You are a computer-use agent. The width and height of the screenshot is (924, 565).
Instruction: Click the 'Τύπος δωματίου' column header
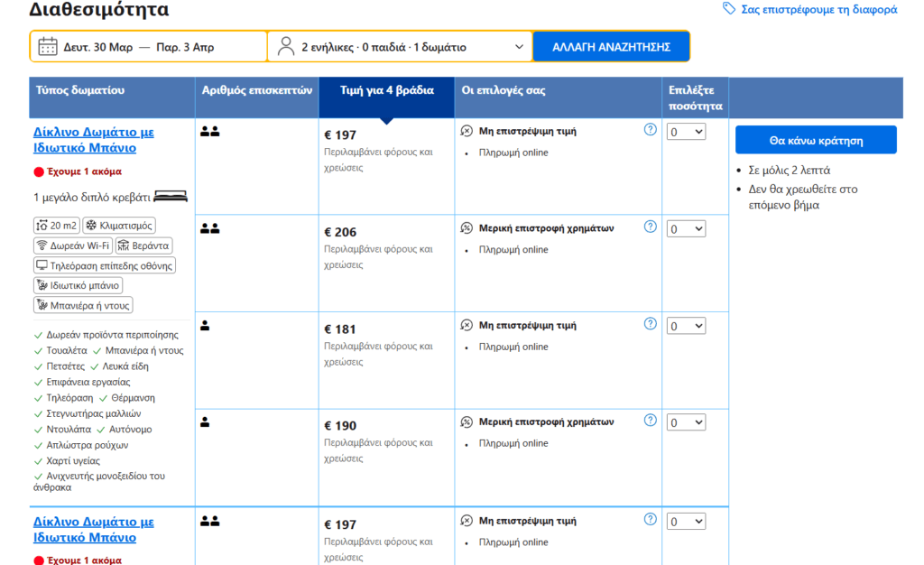[x=80, y=90]
